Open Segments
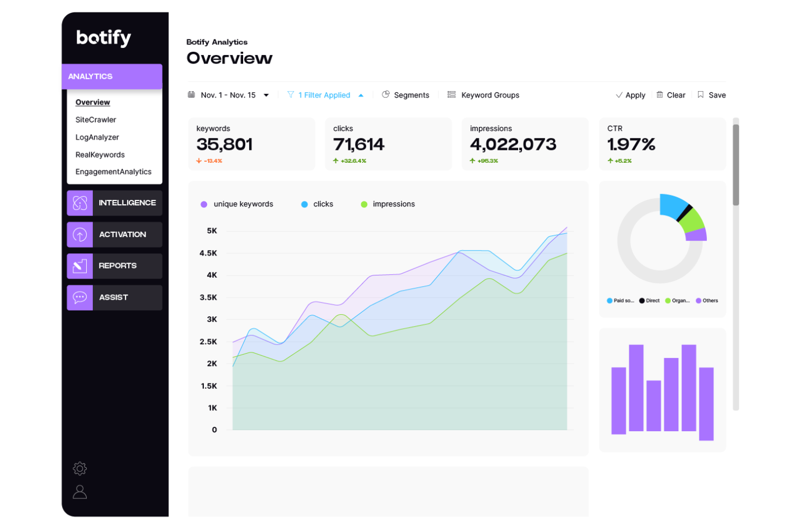 (x=411, y=95)
